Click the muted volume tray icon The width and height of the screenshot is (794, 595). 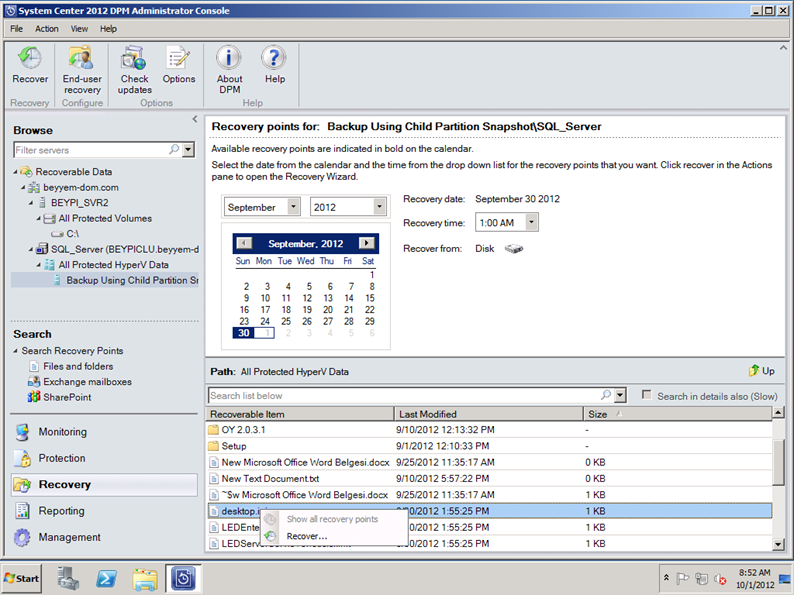(720, 578)
